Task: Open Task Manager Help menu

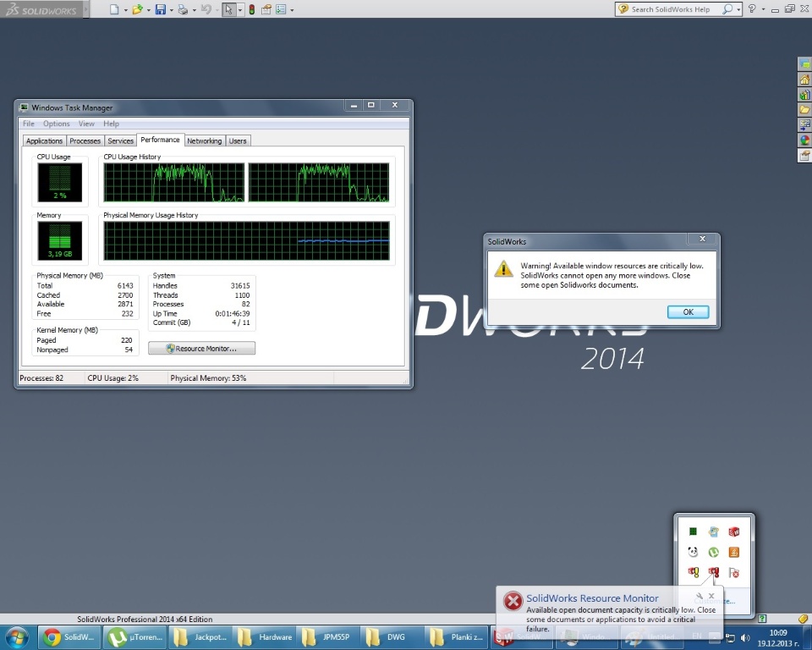Action: (x=111, y=124)
